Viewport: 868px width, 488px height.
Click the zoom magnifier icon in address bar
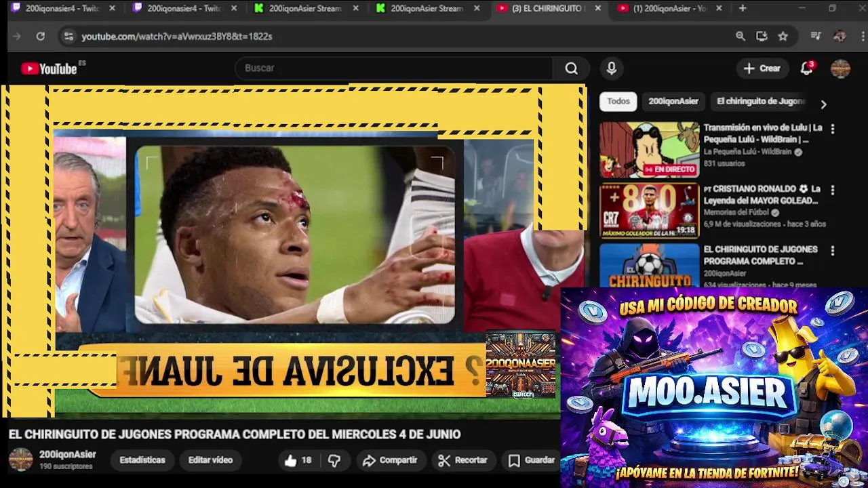pyautogui.click(x=741, y=37)
